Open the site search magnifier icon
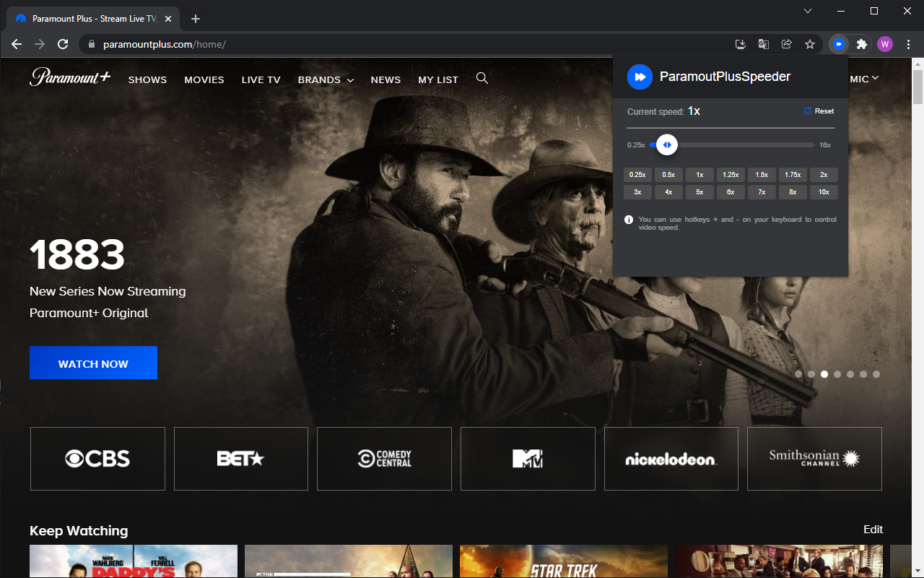Viewport: 924px width, 578px height. 482,78
